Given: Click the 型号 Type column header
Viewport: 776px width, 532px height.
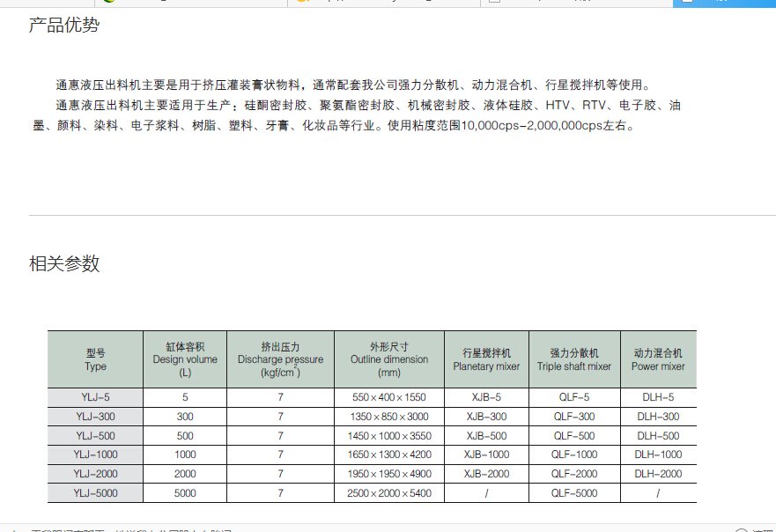Looking at the screenshot, I should pyautogui.click(x=95, y=359).
